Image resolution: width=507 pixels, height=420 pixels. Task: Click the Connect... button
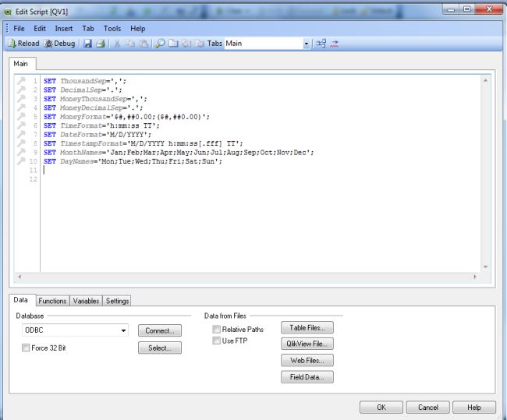tap(160, 330)
